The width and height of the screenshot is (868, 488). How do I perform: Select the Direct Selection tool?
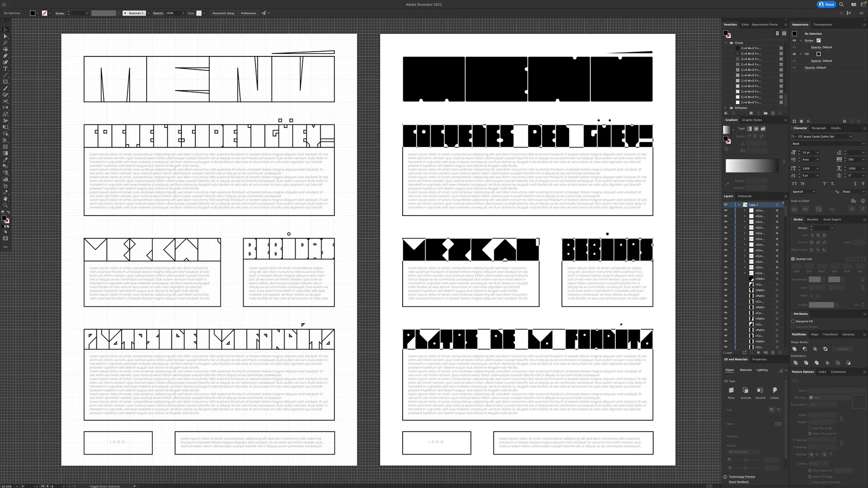tap(5, 36)
